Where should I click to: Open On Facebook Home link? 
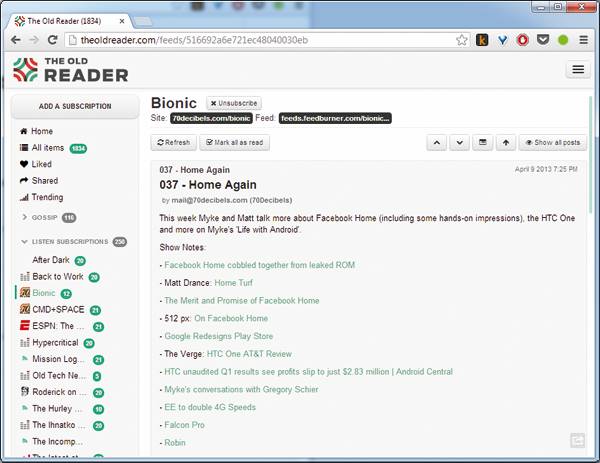point(231,318)
